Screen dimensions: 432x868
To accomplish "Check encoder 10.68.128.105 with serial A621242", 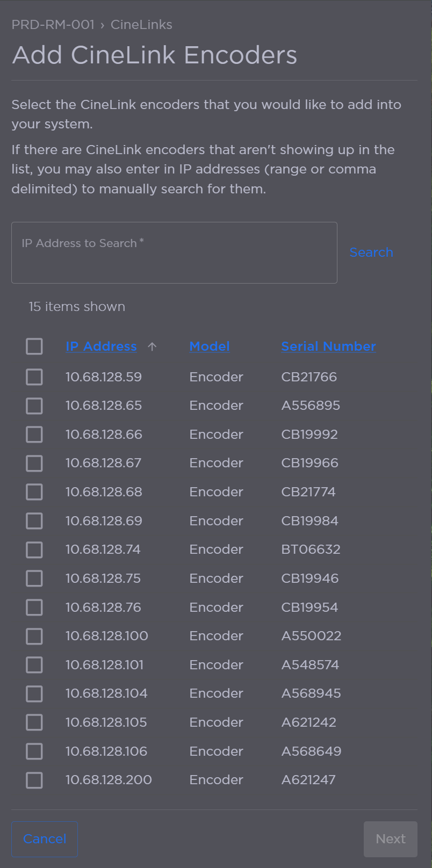I will click(x=34, y=722).
